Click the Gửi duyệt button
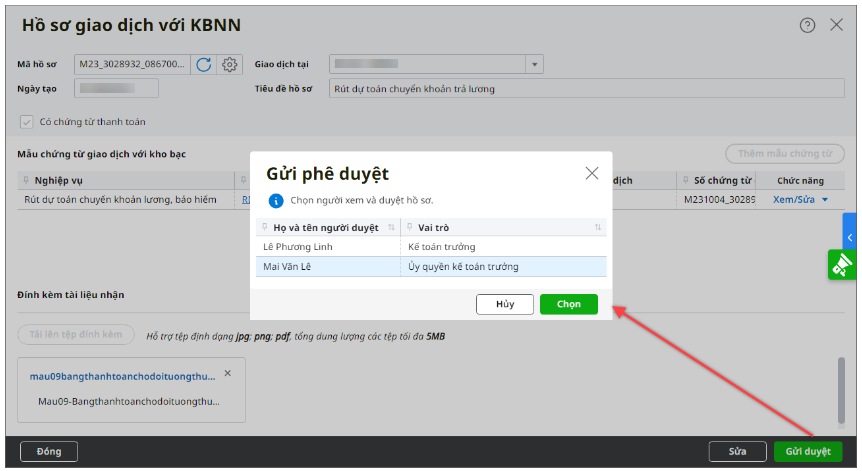The image size is (862, 471). (808, 451)
